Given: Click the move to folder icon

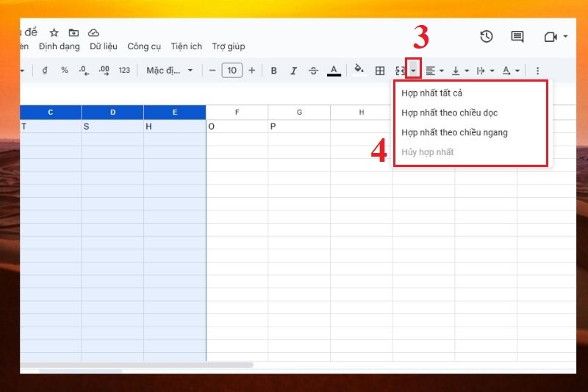Looking at the screenshot, I should (x=73, y=32).
